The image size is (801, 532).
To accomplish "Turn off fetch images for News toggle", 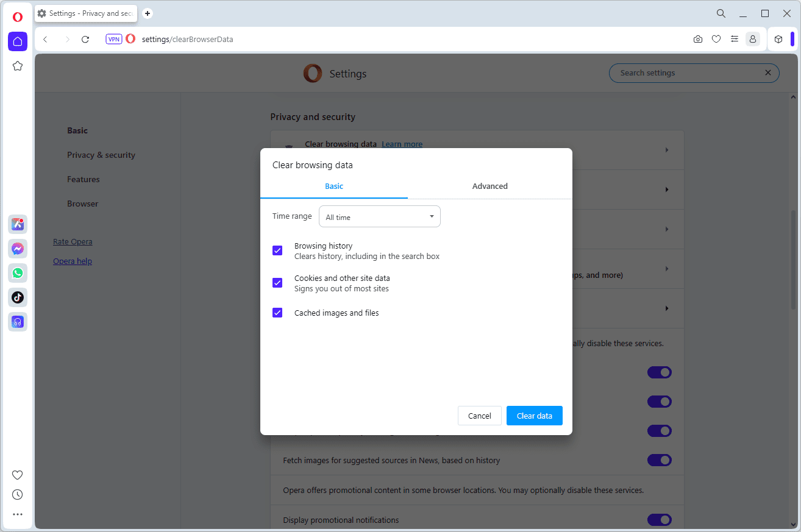I will (659, 460).
